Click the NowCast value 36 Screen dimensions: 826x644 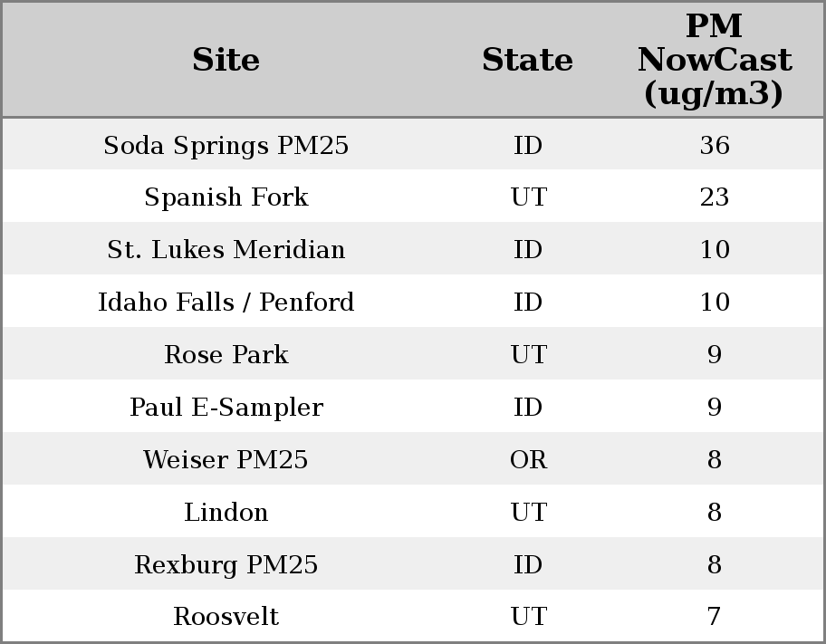(x=714, y=146)
